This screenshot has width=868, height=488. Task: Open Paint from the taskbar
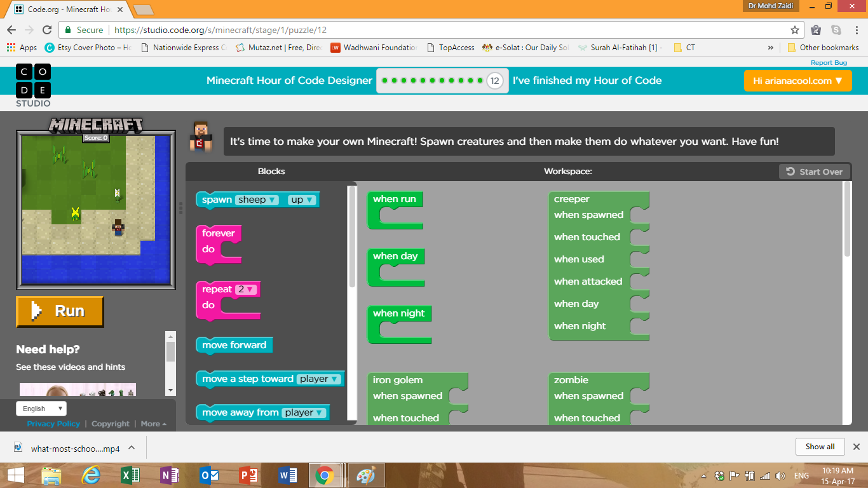367,475
